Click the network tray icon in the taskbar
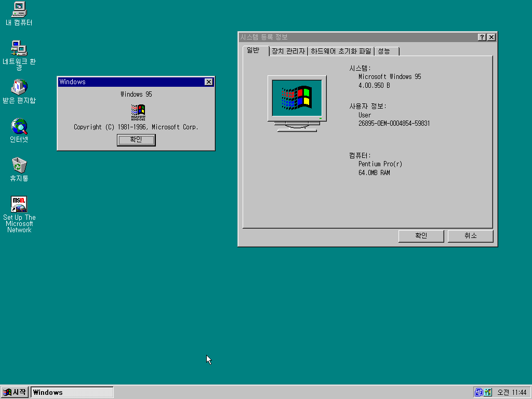 click(478, 392)
